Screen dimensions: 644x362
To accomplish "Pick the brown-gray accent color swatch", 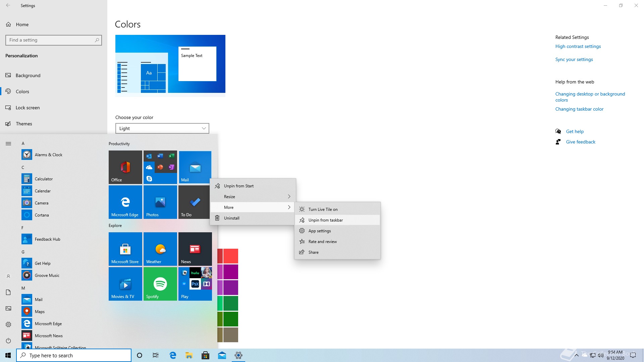I will (x=230, y=335).
